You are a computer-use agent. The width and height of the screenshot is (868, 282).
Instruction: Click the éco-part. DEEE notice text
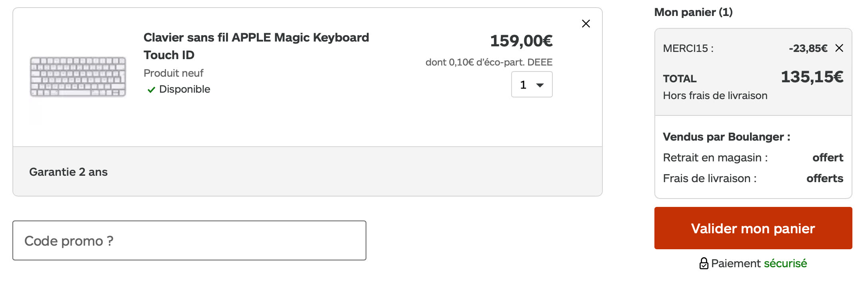coord(489,62)
